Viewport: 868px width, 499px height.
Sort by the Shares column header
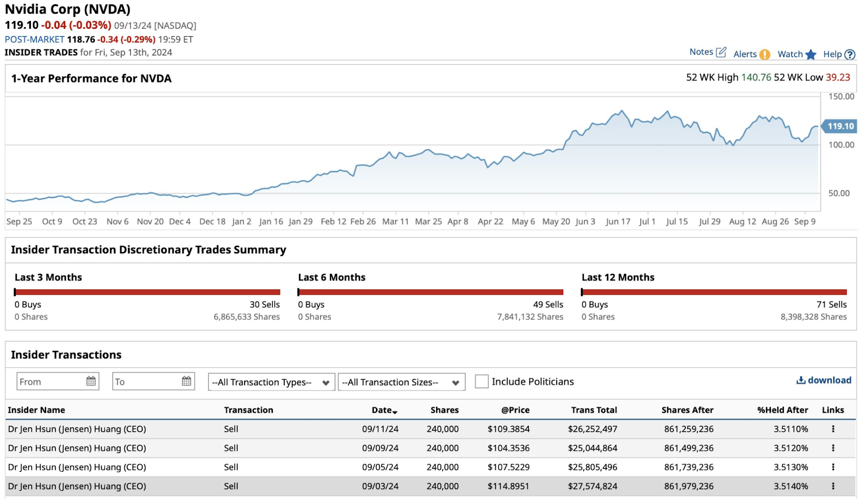coord(444,410)
